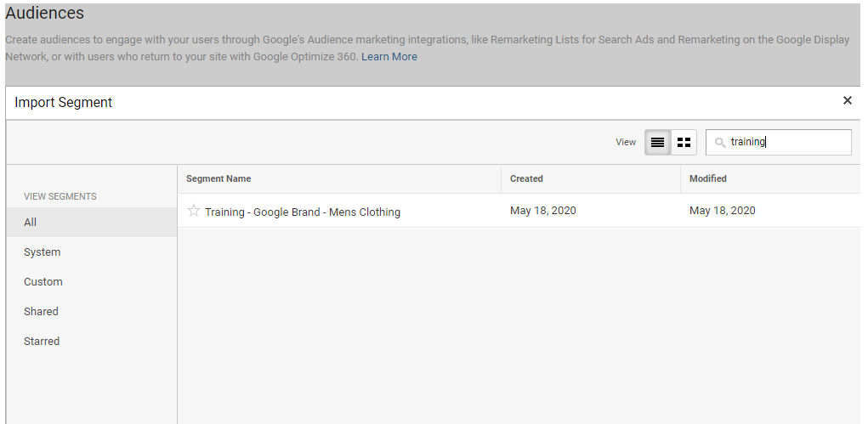
Task: Filter by System segments
Action: tap(92, 252)
